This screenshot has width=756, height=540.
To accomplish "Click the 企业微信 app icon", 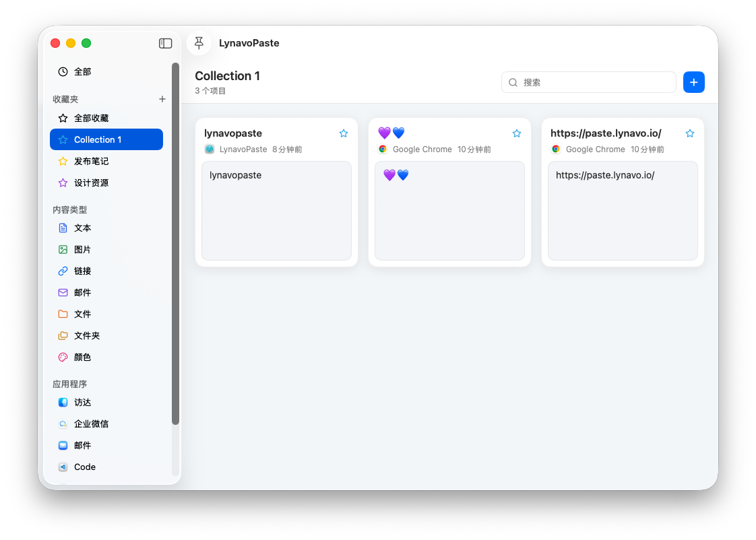I will pos(63,424).
